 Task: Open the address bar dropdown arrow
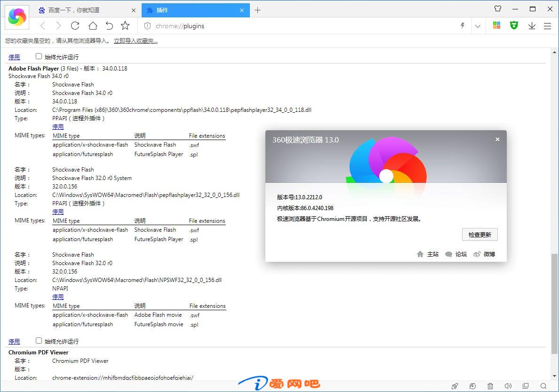(478, 26)
